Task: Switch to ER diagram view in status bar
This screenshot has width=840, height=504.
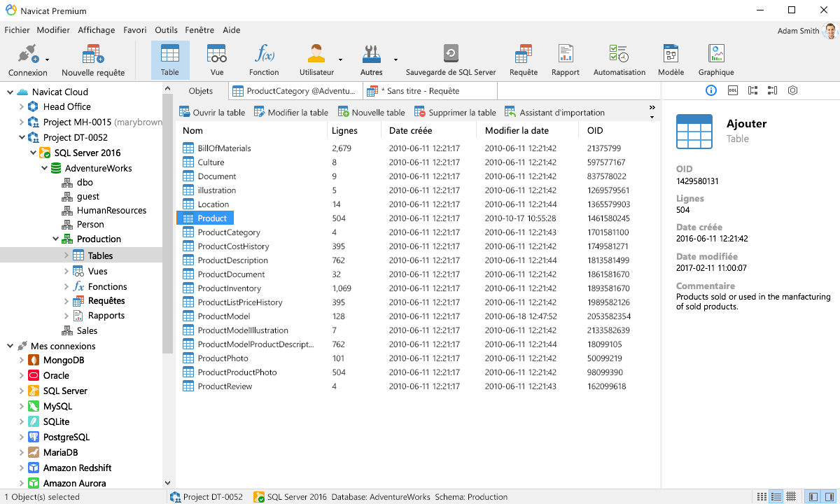Action: click(791, 496)
